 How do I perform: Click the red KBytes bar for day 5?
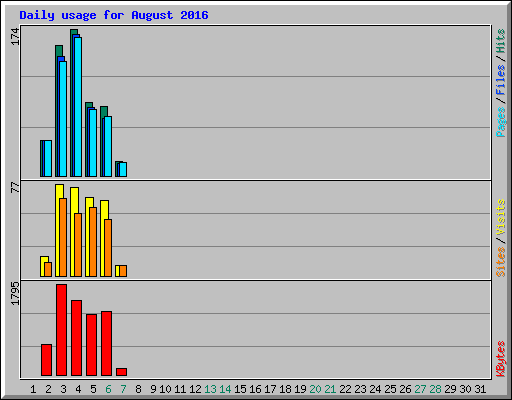(91, 345)
